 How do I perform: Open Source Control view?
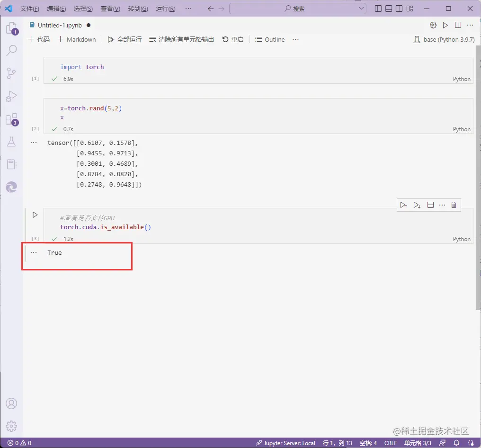(11, 73)
